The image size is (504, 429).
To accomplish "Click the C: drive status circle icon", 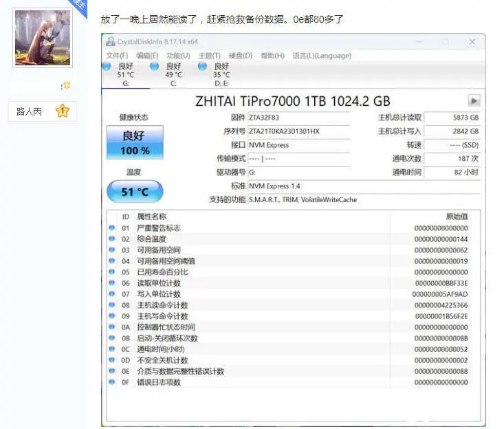I will [154, 67].
